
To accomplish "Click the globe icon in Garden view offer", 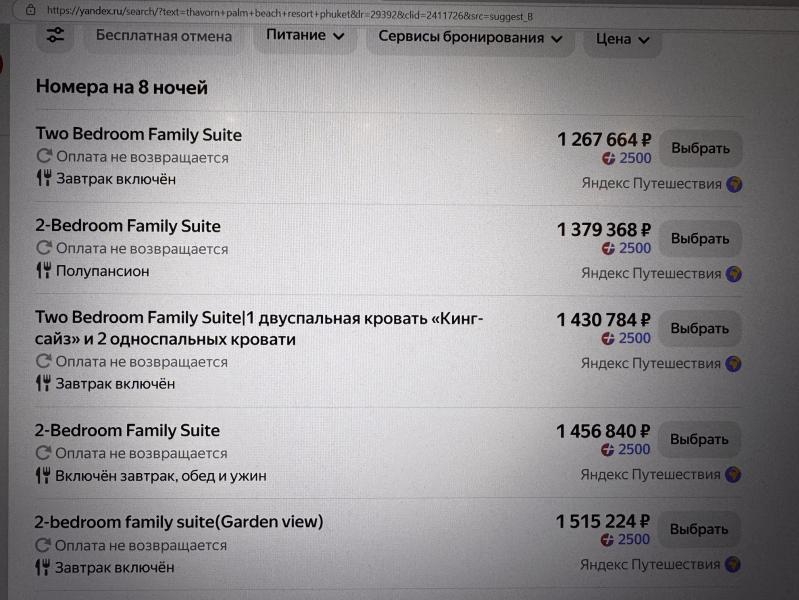I will tap(734, 565).
